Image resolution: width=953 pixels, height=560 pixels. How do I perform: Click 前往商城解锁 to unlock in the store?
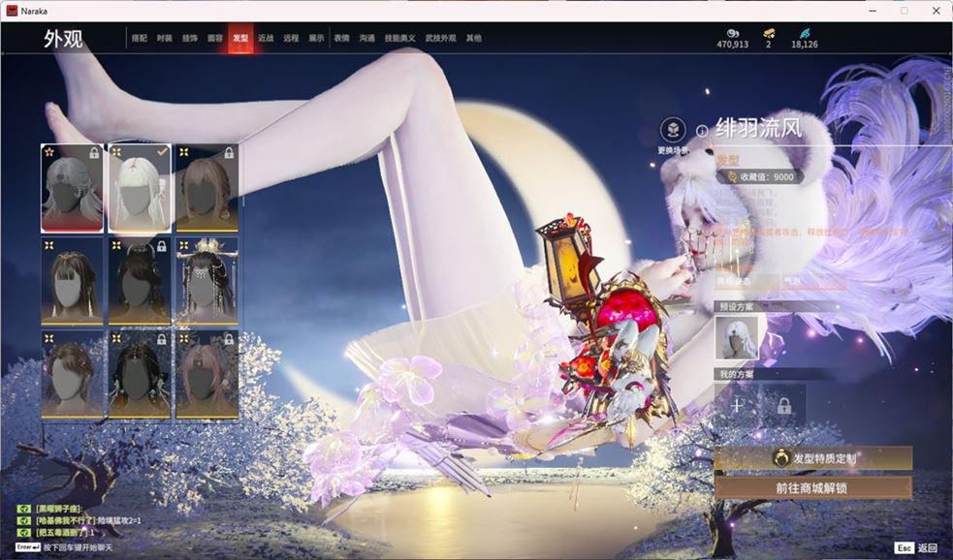tap(813, 487)
